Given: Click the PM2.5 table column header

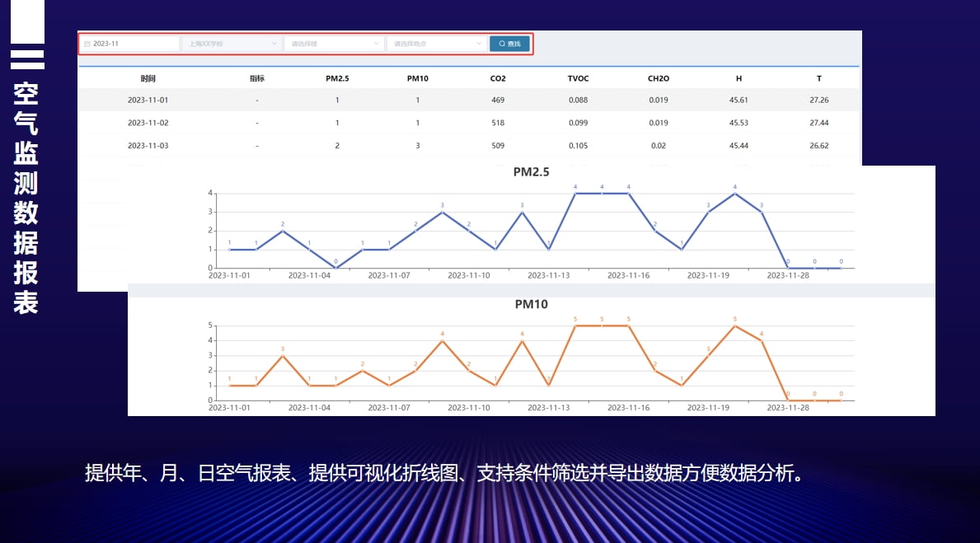Looking at the screenshot, I should [337, 78].
